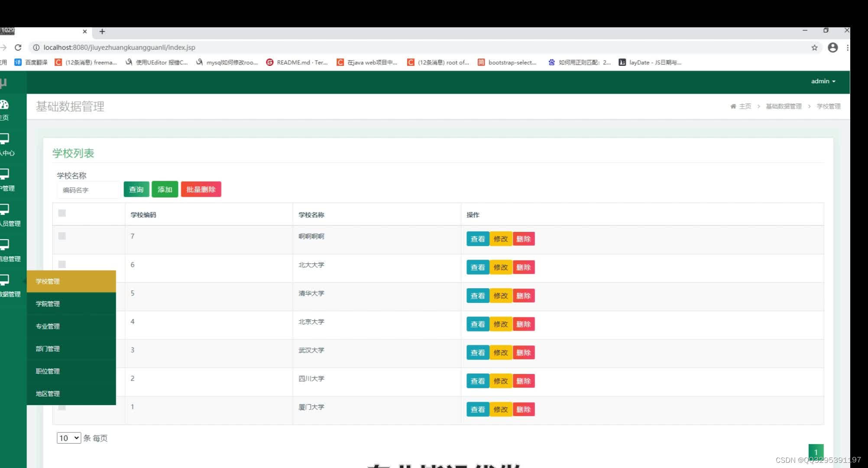
Task: Click 修改 for 武汉大学 row
Action: coord(501,353)
